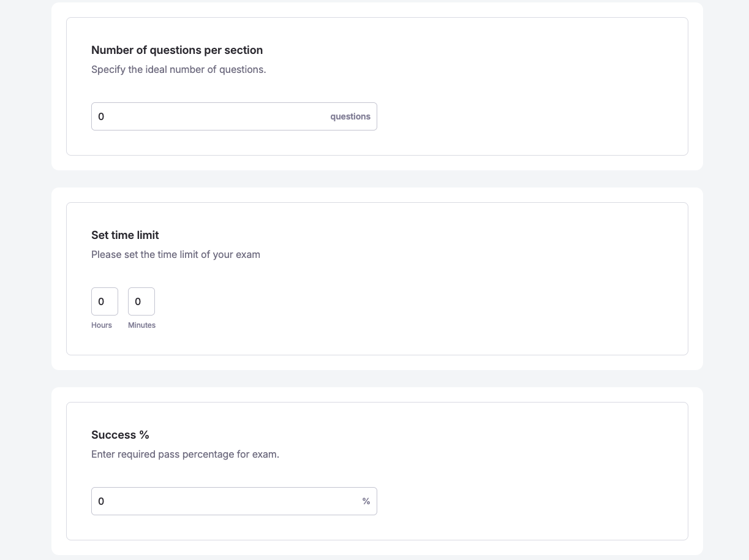749x560 pixels.
Task: Click the 0 value in percentage field
Action: click(x=101, y=501)
